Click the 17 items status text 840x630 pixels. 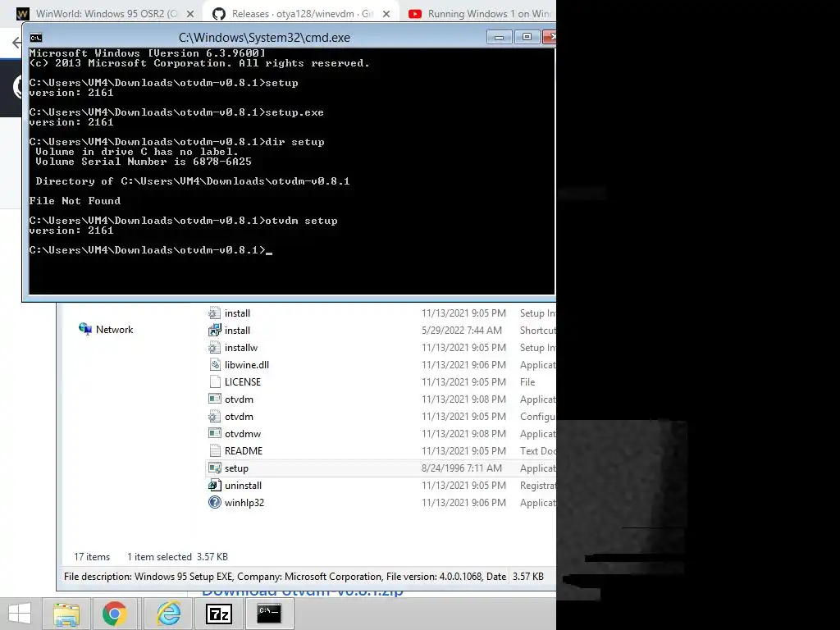92,557
